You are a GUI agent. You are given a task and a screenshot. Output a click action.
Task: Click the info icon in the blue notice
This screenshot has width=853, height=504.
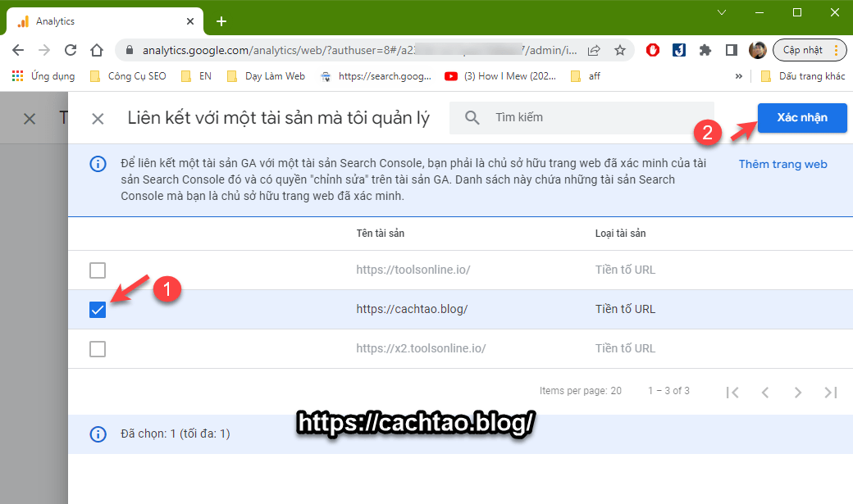point(98,164)
